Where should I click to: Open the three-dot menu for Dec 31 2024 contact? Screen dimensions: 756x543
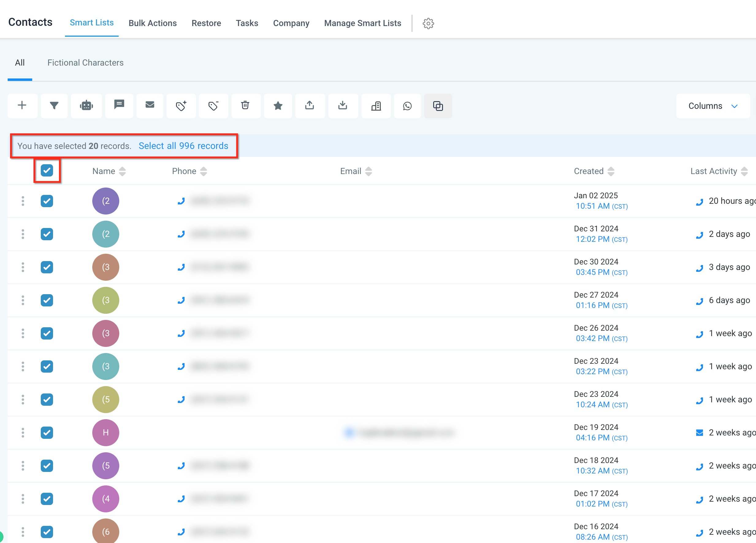23,234
